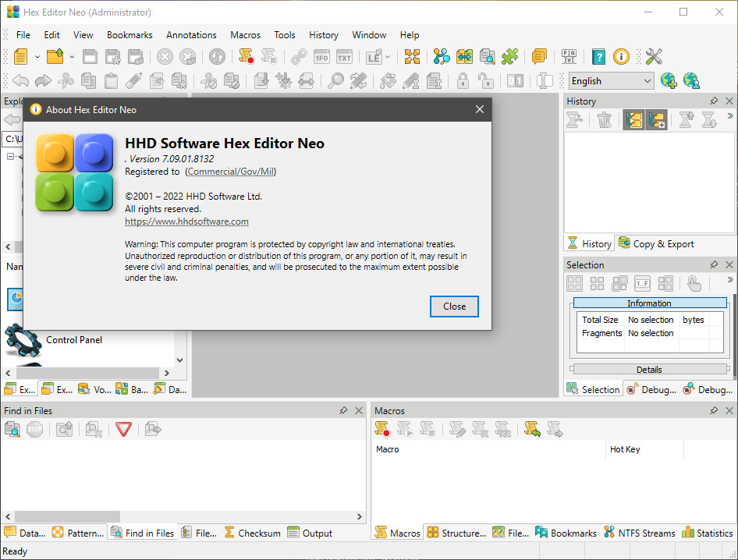The height and width of the screenshot is (560, 738).
Task: Pin the Selection panel
Action: (x=714, y=265)
